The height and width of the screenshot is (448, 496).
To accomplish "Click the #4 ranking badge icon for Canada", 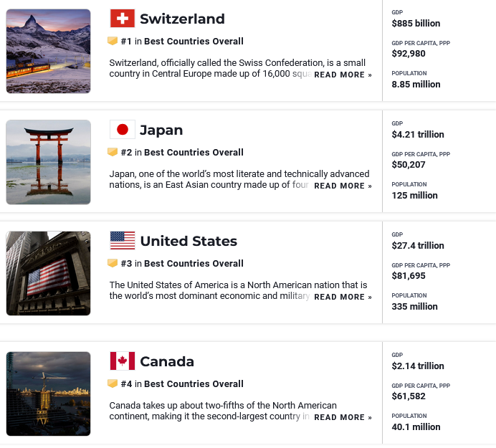I will point(113,384).
